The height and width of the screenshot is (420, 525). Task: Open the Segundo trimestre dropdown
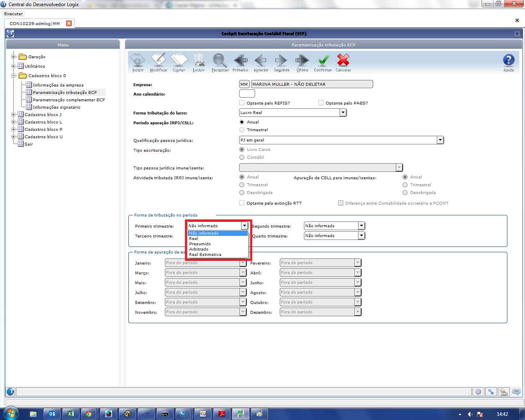tap(361, 226)
